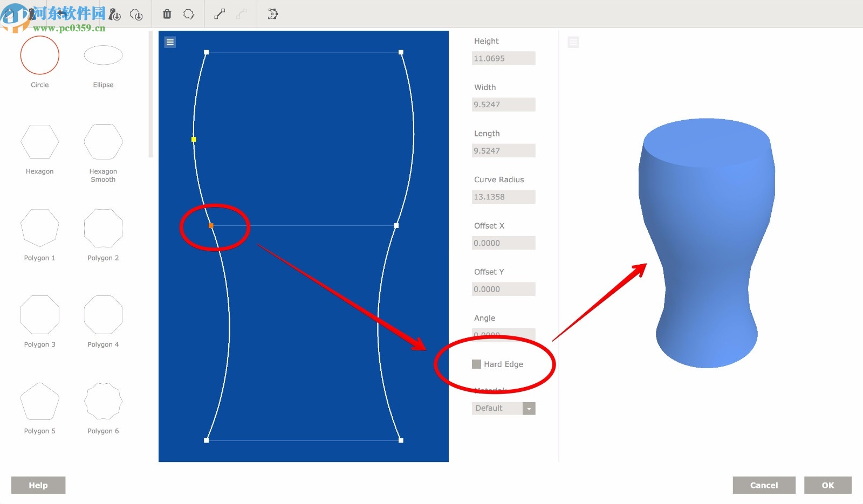863x504 pixels.
Task: Click the Cancel button
Action: pyautogui.click(x=764, y=485)
